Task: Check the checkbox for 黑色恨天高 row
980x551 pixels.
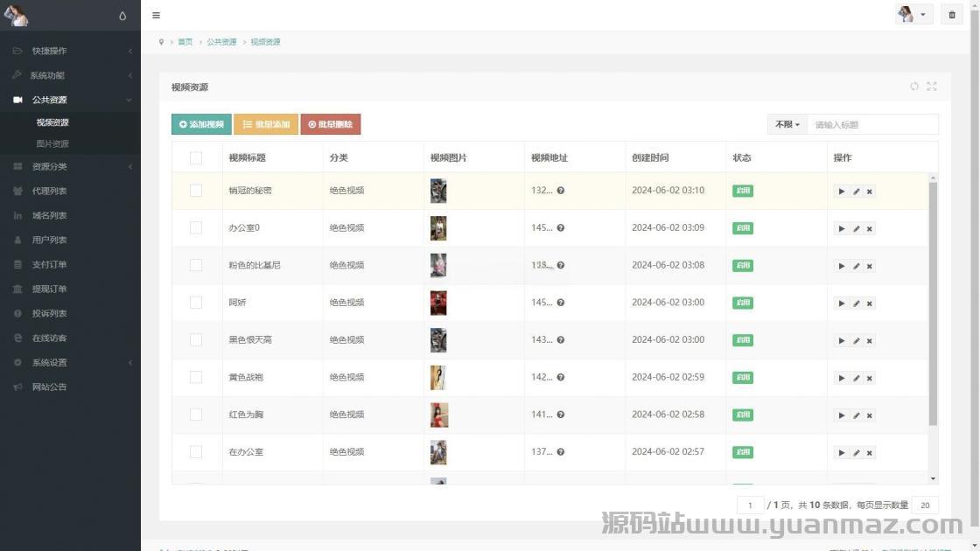Action: coord(196,339)
